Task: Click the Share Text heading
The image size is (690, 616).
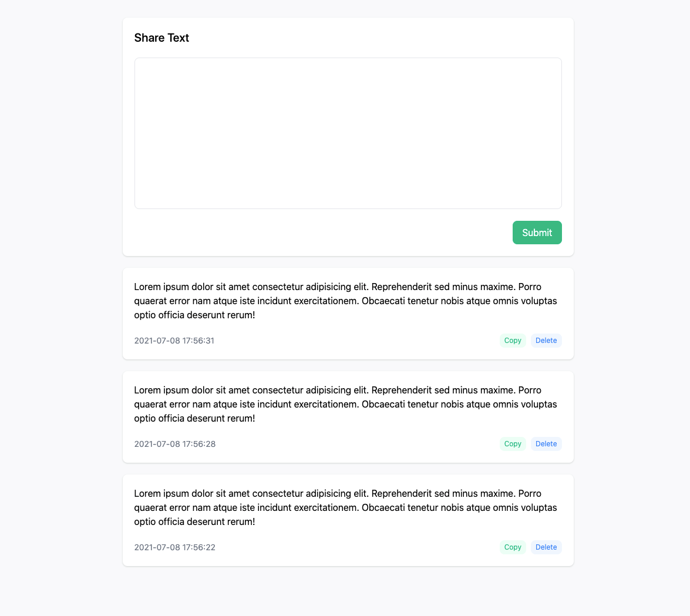Action: tap(161, 38)
